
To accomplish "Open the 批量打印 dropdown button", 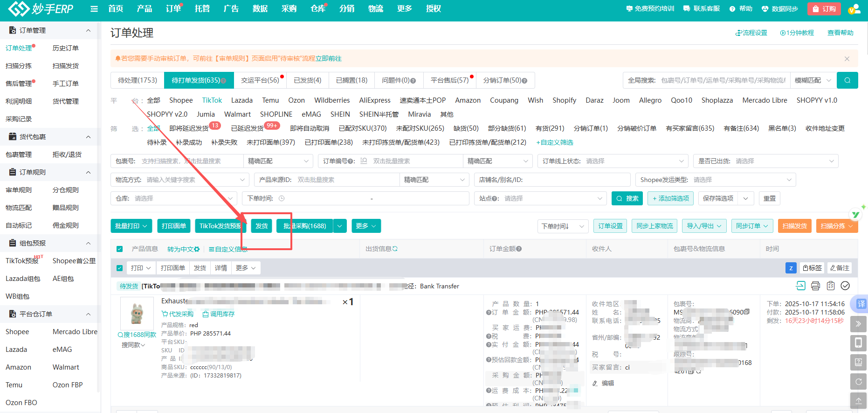I will pos(131,226).
